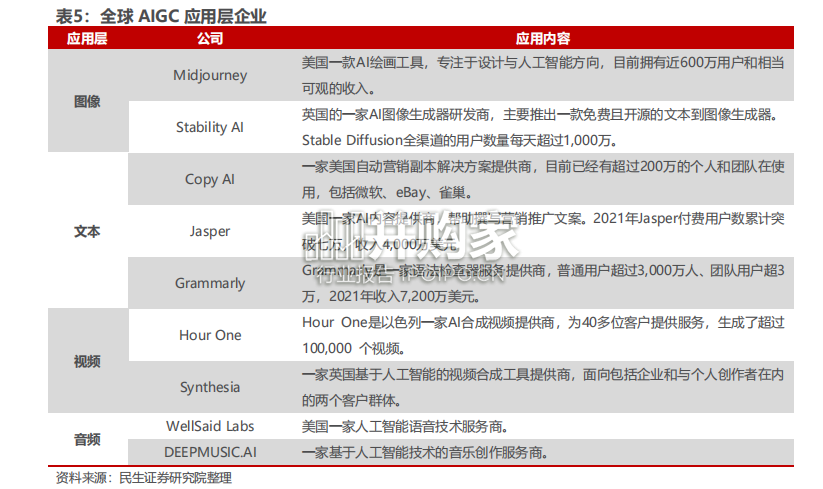The height and width of the screenshot is (489, 823).
Task: Select the 文本 category cell
Action: [87, 231]
